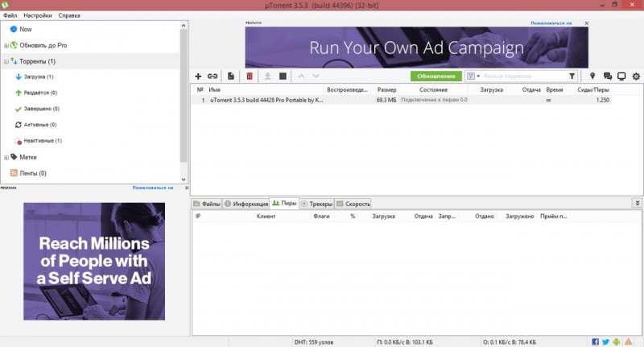Switch to the Скорость tab

click(353, 204)
